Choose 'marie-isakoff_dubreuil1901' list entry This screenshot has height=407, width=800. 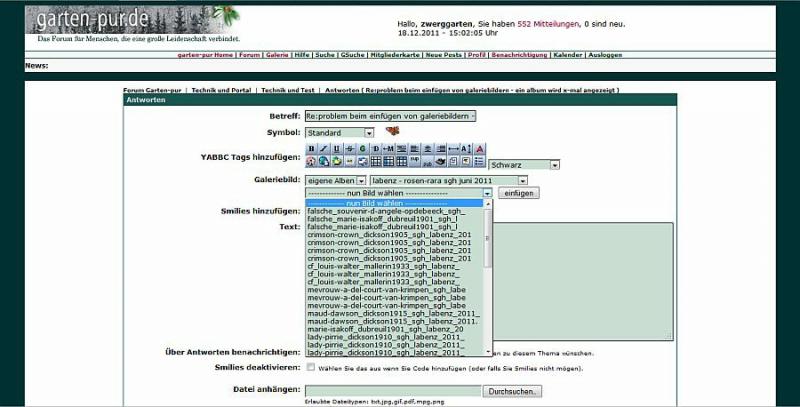[x=385, y=328]
